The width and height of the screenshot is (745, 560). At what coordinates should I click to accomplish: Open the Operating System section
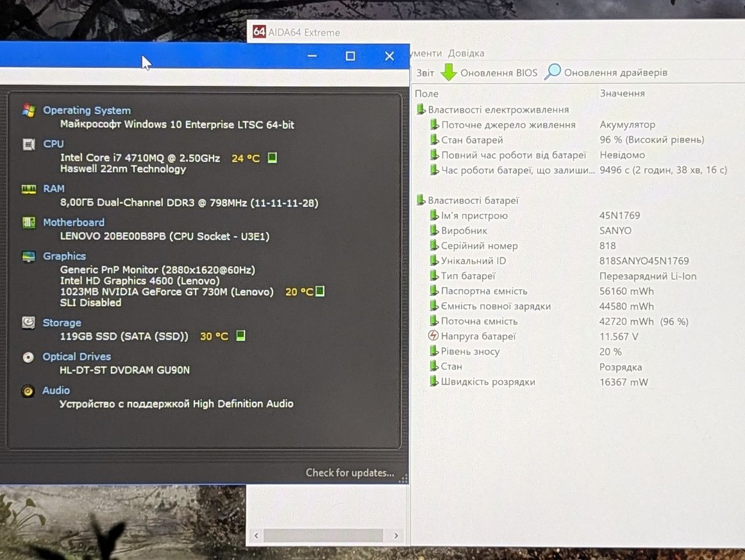click(87, 110)
